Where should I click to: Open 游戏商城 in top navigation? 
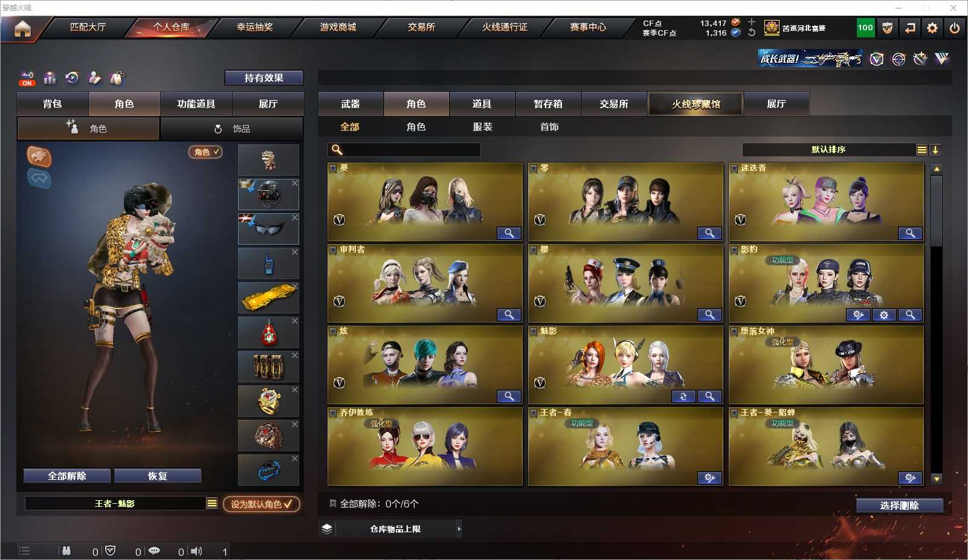[x=338, y=27]
